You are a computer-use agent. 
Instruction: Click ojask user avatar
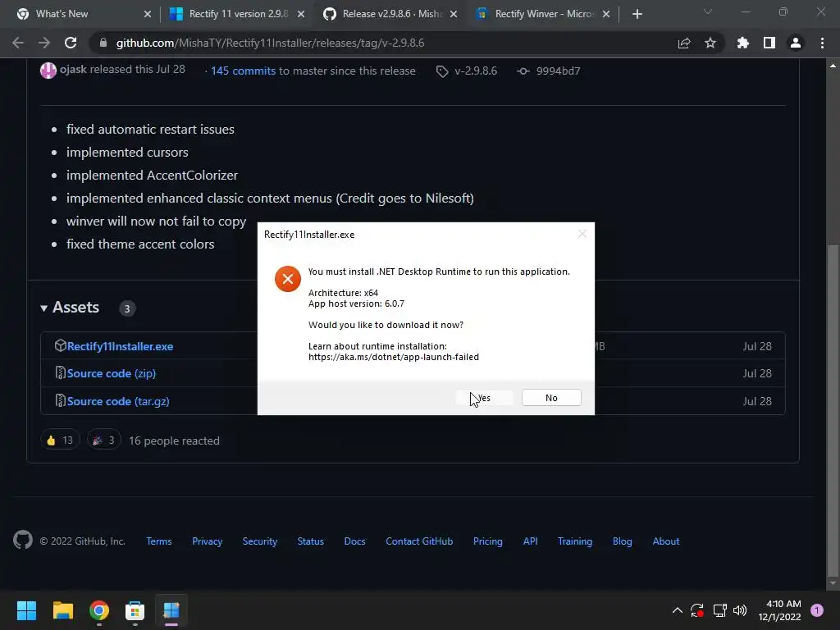pyautogui.click(x=48, y=71)
